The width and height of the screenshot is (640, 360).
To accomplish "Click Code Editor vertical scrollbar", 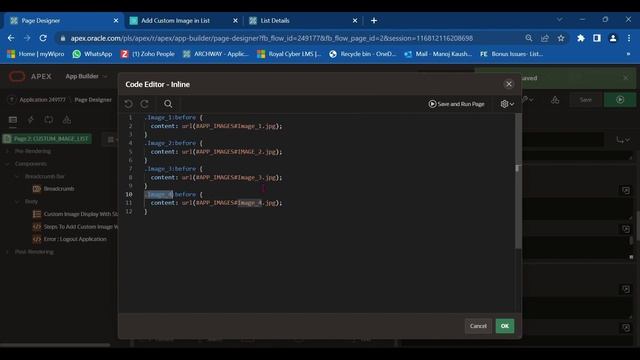I will click(x=518, y=181).
